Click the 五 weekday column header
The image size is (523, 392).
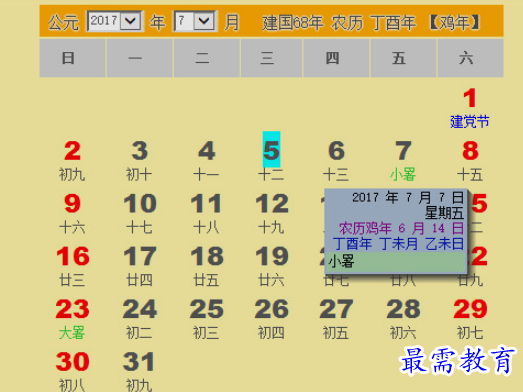403,58
